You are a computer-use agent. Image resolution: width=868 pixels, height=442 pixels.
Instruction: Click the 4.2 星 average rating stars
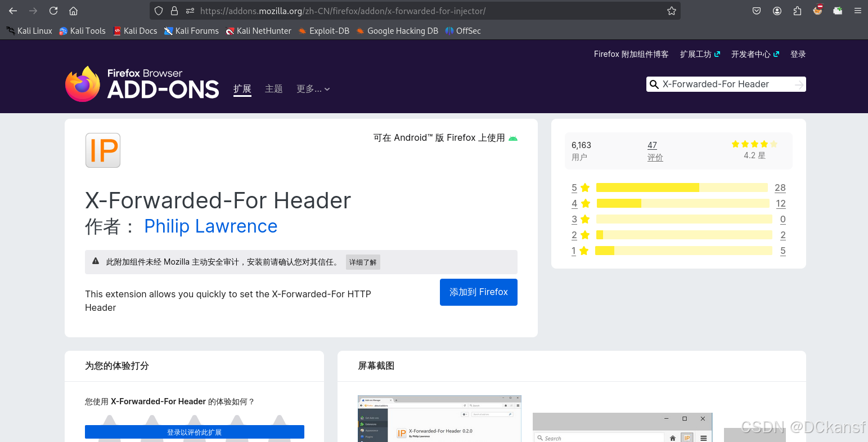click(754, 144)
